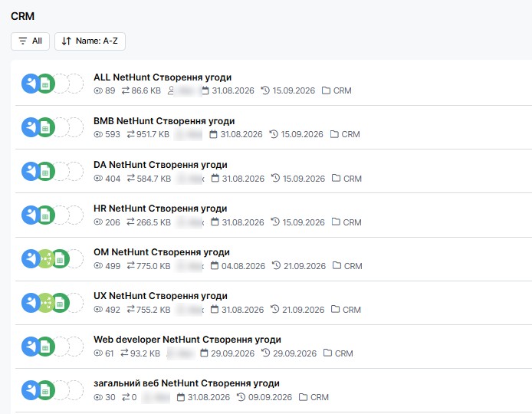Change sorting via Name: A-Z button
Viewport: 532px width, 414px height.
(90, 41)
